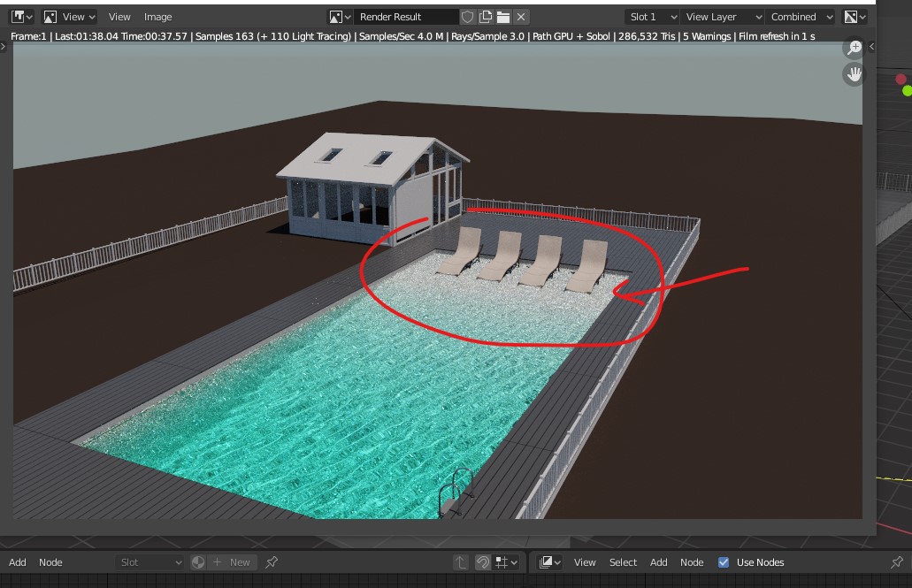Image resolution: width=912 pixels, height=588 pixels.
Task: Toggle the pin next to New button
Action: coord(272,562)
